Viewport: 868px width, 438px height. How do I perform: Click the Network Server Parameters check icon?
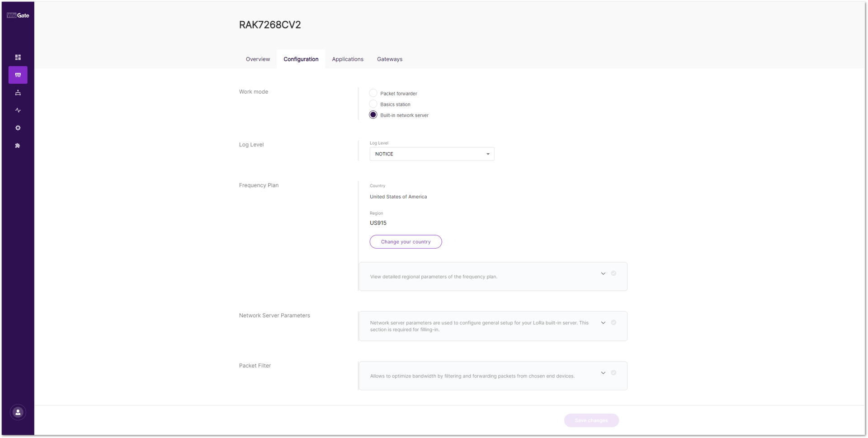coord(613,323)
